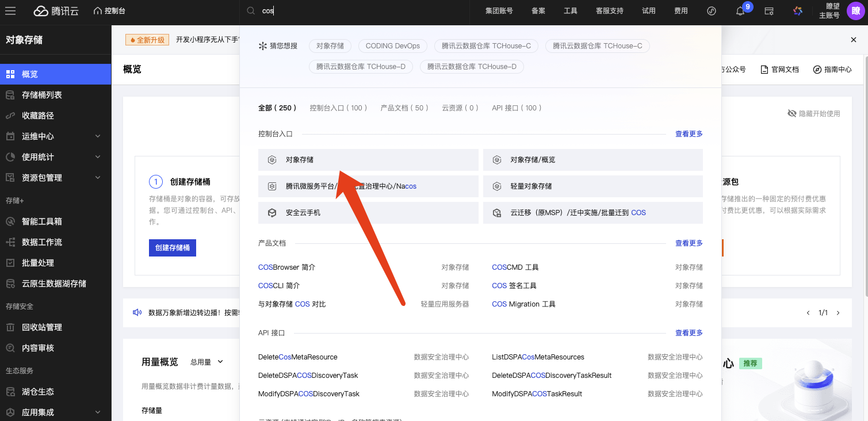Image resolution: width=868 pixels, height=421 pixels.
Task: Open the bucket list in sidebar
Action: pyautogui.click(x=41, y=95)
